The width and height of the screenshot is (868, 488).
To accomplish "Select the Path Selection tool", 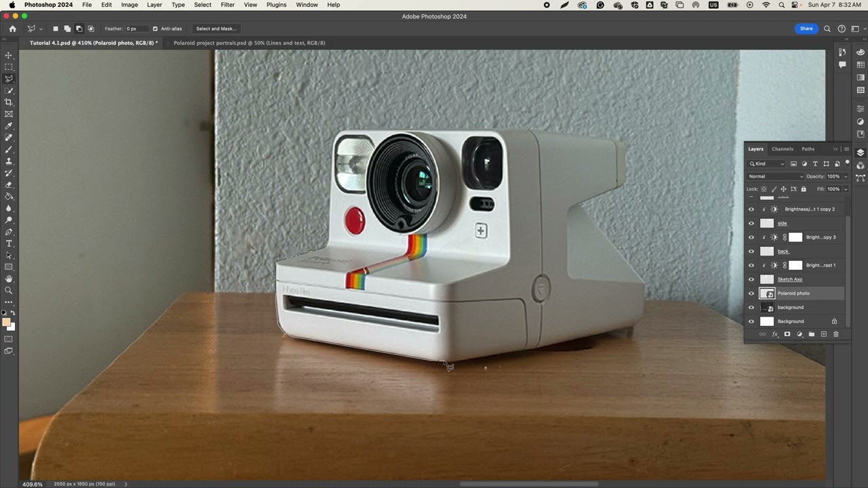I will [9, 256].
